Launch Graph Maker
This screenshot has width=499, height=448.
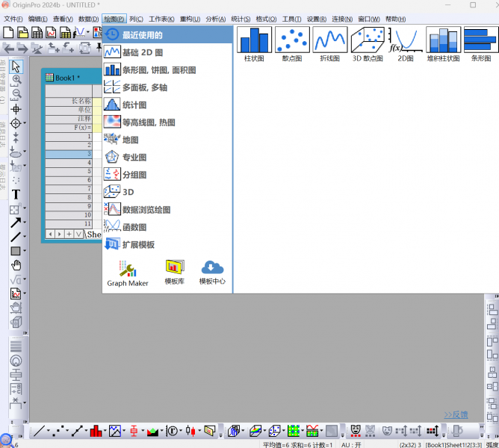tap(128, 273)
